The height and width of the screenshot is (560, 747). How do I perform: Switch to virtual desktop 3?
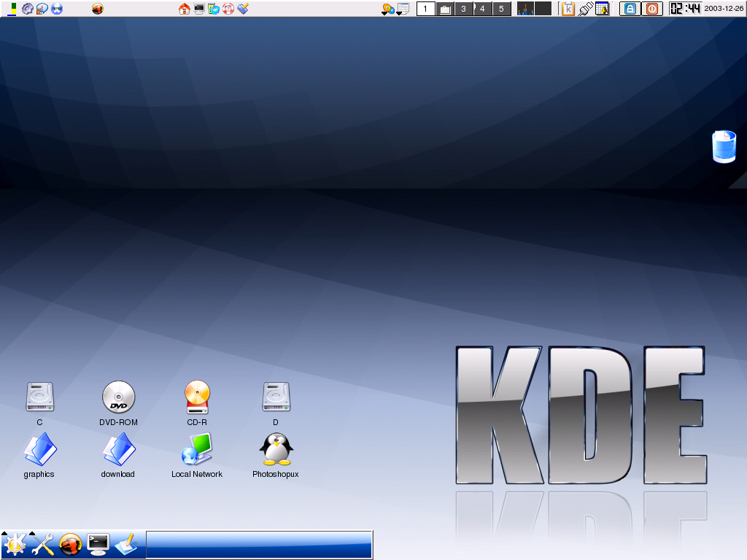[463, 9]
